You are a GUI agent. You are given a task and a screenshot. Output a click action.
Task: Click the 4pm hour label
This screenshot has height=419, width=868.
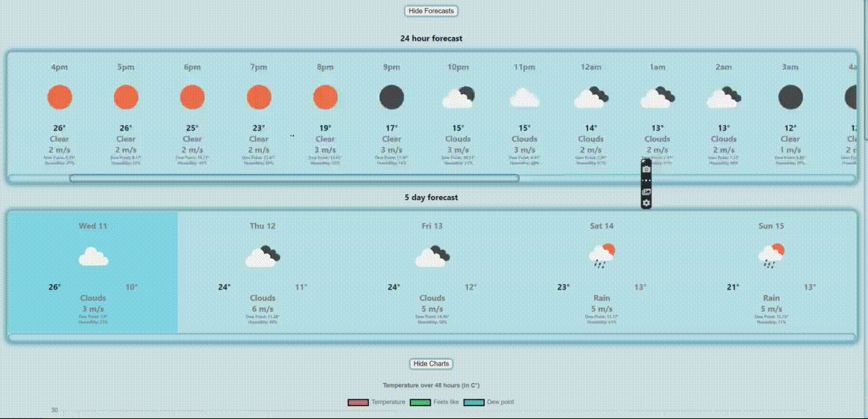click(x=60, y=67)
